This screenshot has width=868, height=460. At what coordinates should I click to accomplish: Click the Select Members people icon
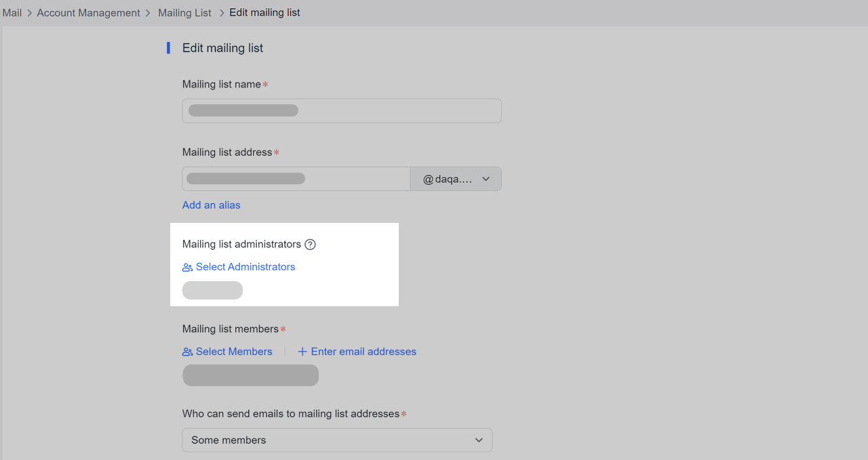tap(187, 352)
